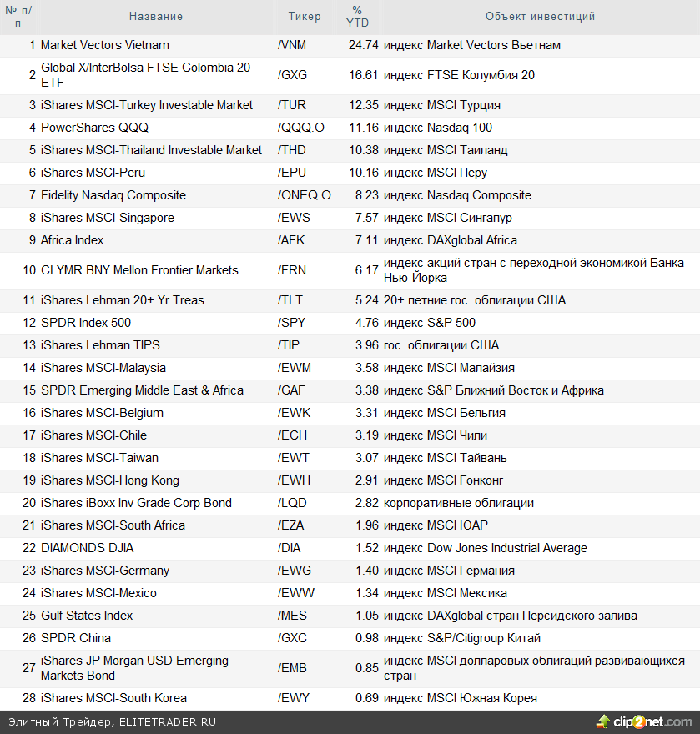Select the Market Vectors Vietnam row name
The height and width of the screenshot is (734, 700).
pos(105,45)
